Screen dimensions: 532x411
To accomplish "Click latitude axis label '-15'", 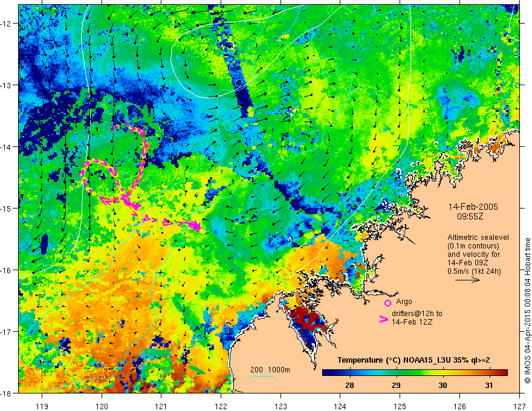I will tap(7, 209).
